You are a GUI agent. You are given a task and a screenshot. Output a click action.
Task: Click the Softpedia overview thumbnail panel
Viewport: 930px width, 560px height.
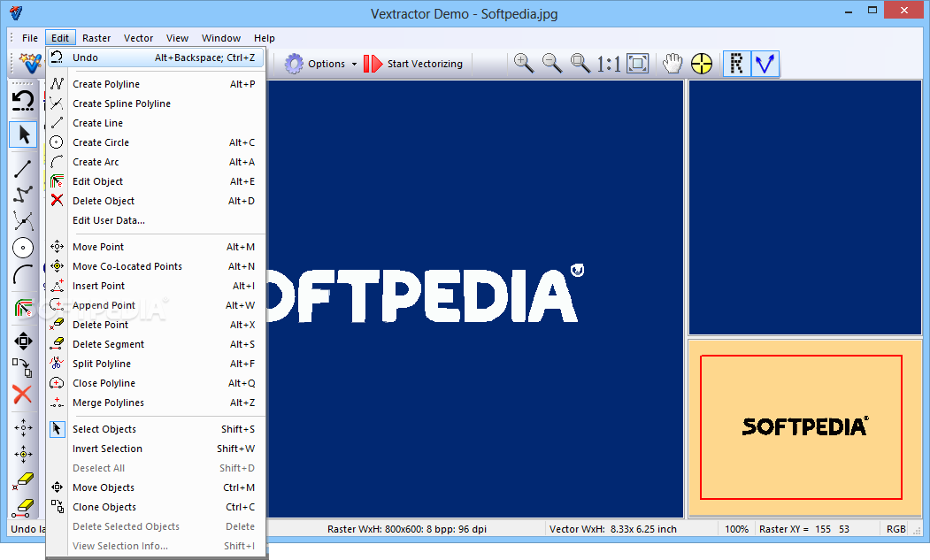(805, 427)
